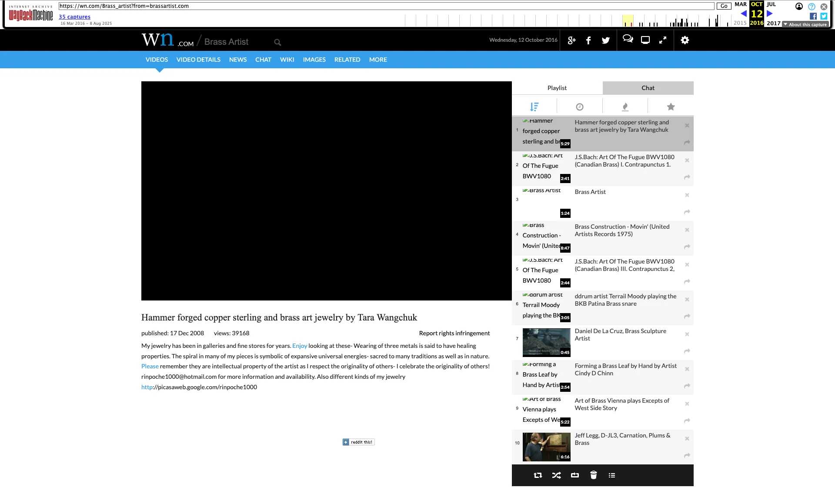Screen dimensions: 835x504
Task: Expand About this capture in Wayback bar
Action: (805, 24)
